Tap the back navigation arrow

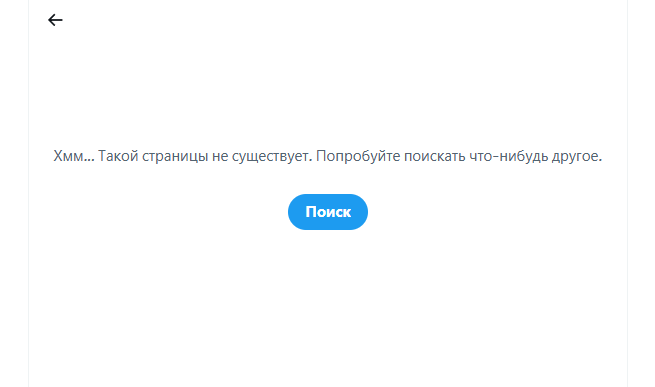[x=55, y=20]
